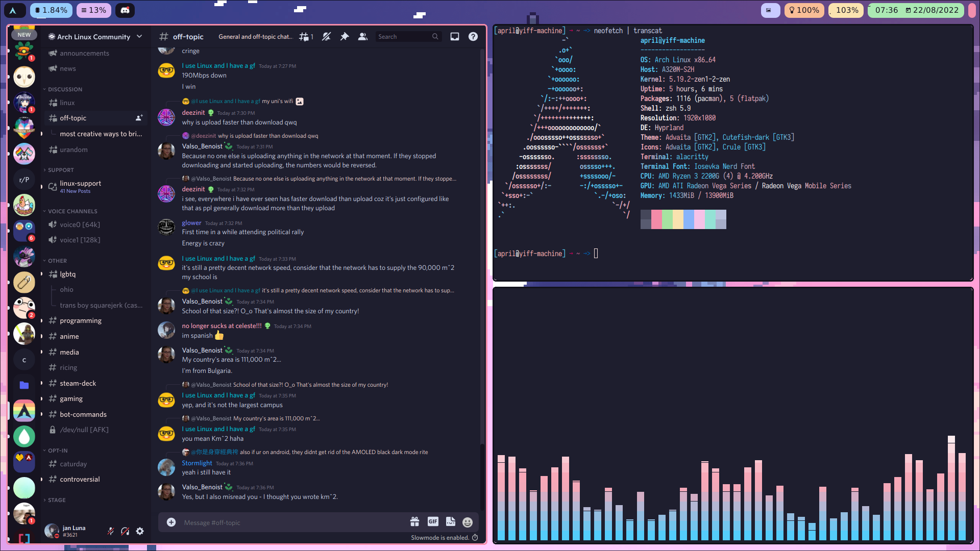980x551 pixels.
Task: Click user avatar jan Luna in panel
Action: (x=51, y=531)
